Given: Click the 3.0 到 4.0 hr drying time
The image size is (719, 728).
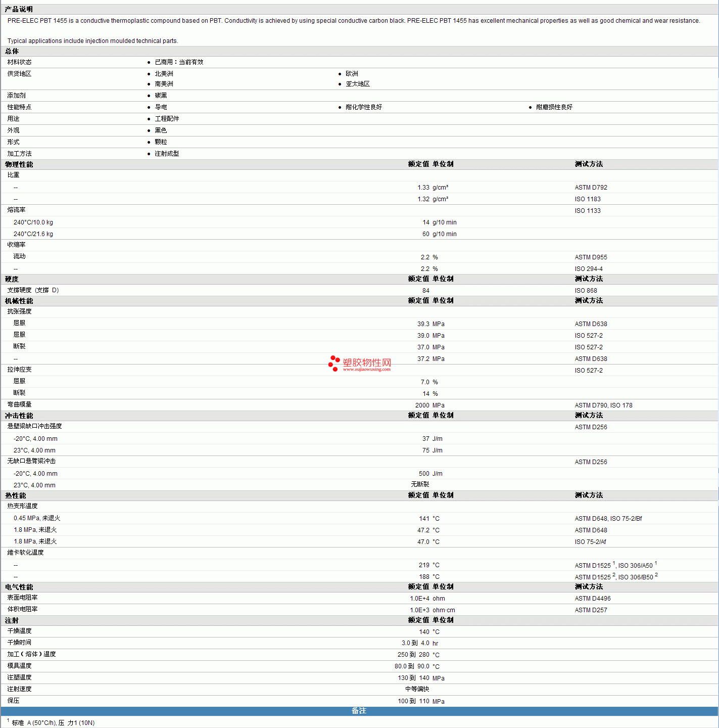Looking at the screenshot, I should click(x=420, y=644).
